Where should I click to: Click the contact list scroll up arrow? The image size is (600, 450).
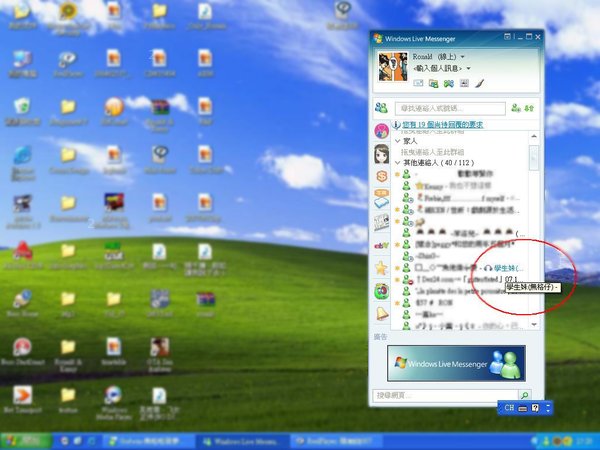click(x=534, y=137)
